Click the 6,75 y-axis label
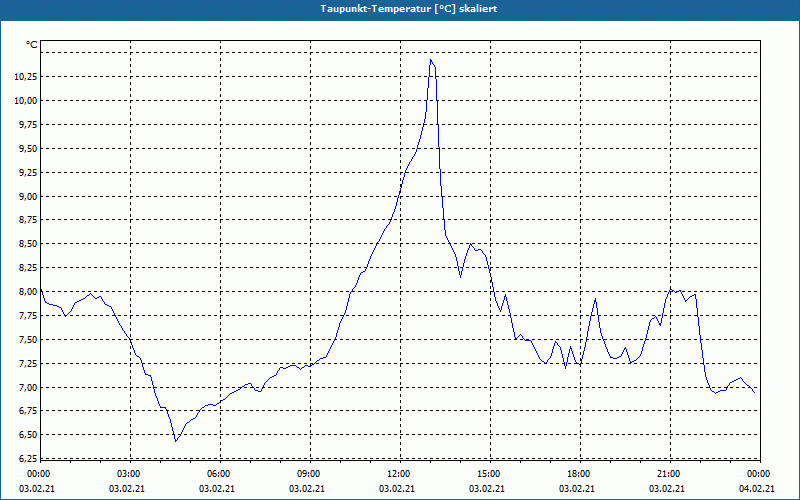 tap(29, 411)
